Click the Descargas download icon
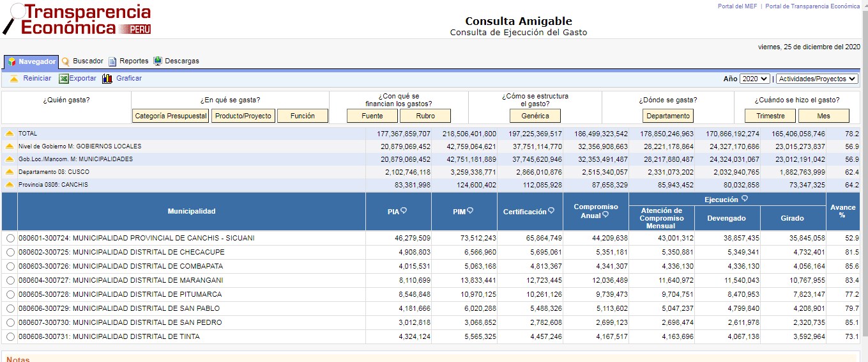Viewport: 868px width, 362px height. [158, 61]
